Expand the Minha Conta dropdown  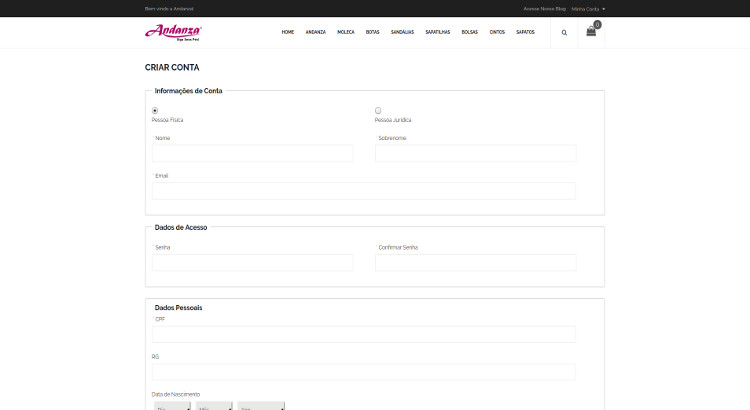point(588,9)
